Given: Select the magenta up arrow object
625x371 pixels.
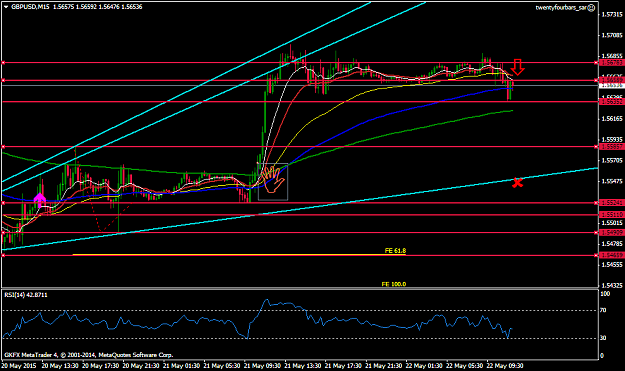Looking at the screenshot, I should 39,200.
